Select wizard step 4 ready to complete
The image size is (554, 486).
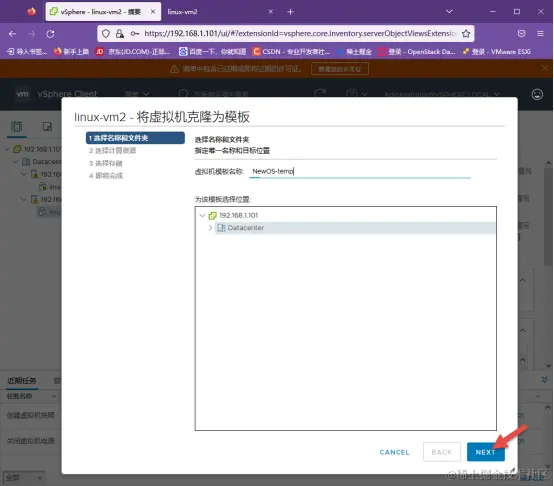[x=106, y=176]
